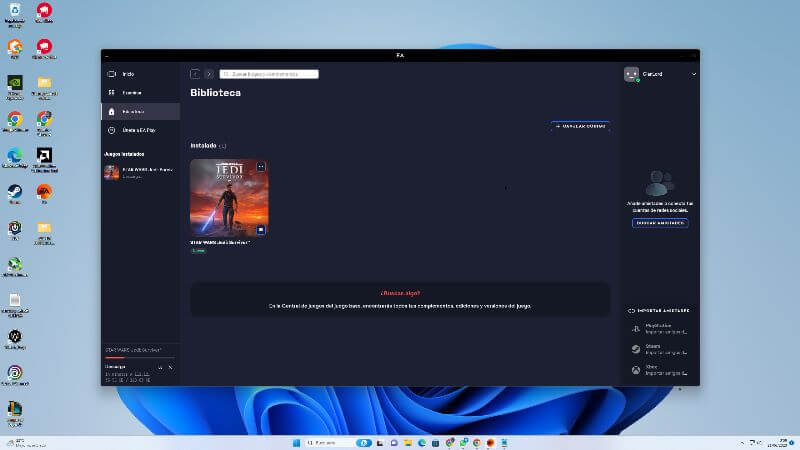This screenshot has height=450, width=800.
Task: Open the Examinar section in the sidebar
Action: pos(140,92)
